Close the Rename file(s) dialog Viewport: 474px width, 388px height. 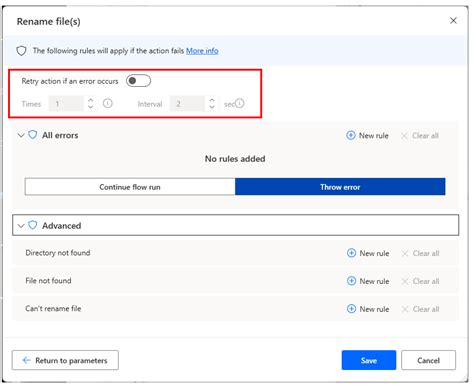coord(453,21)
